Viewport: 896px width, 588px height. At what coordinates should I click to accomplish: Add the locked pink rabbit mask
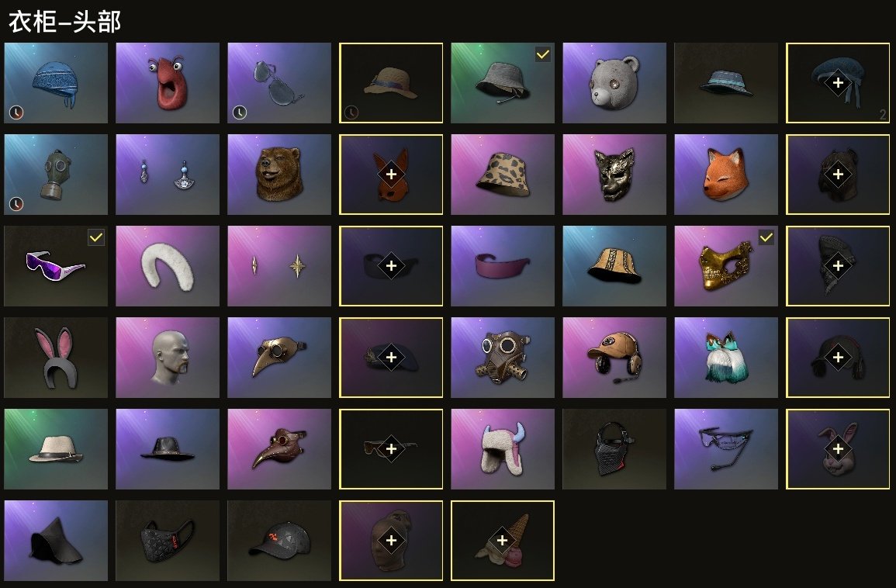coord(838,449)
